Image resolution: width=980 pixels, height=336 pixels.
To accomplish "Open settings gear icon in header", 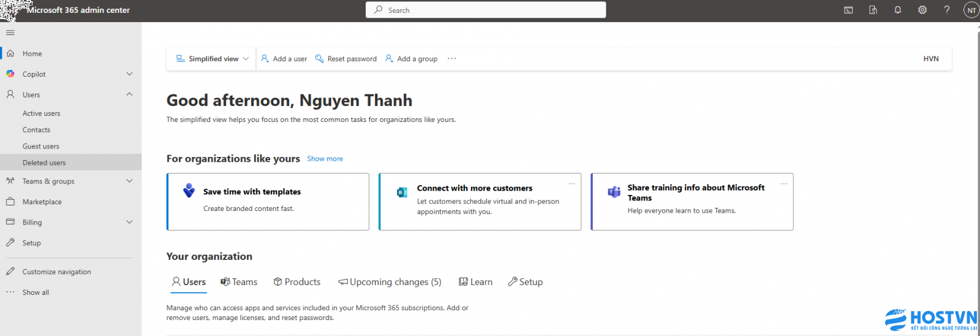I will (922, 10).
